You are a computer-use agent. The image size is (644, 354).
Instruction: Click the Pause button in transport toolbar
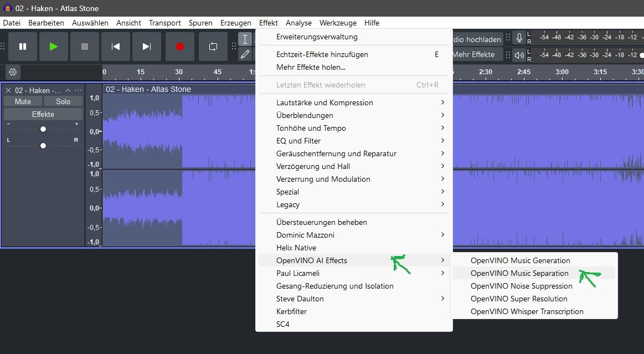tap(23, 47)
